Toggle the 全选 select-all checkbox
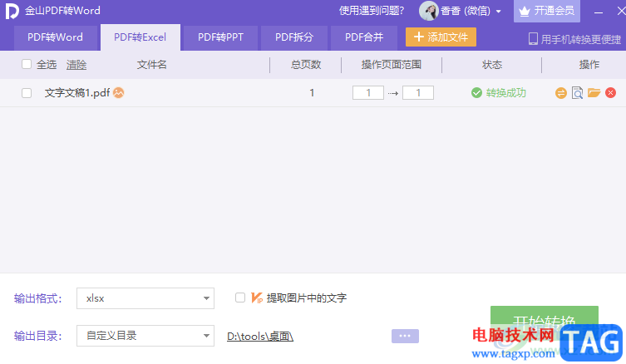This screenshot has width=626, height=364. tap(27, 64)
